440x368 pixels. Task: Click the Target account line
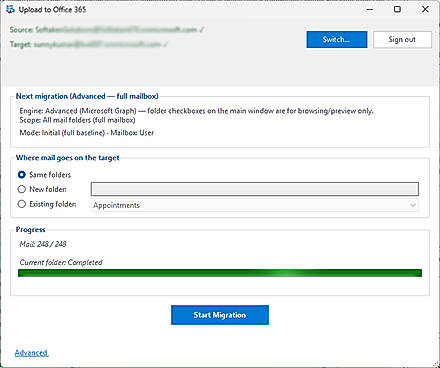pyautogui.click(x=88, y=44)
